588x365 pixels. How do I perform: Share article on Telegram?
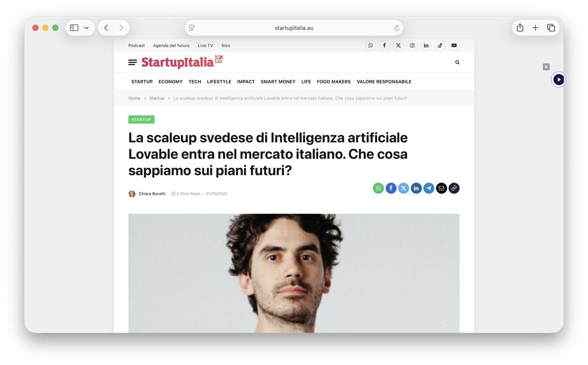pyautogui.click(x=429, y=188)
